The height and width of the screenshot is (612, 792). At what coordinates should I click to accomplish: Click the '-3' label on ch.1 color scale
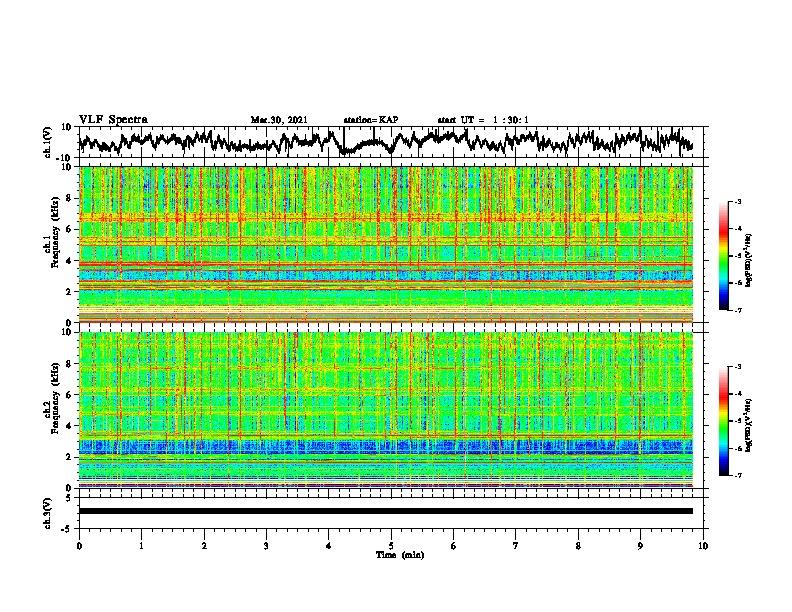click(x=737, y=202)
